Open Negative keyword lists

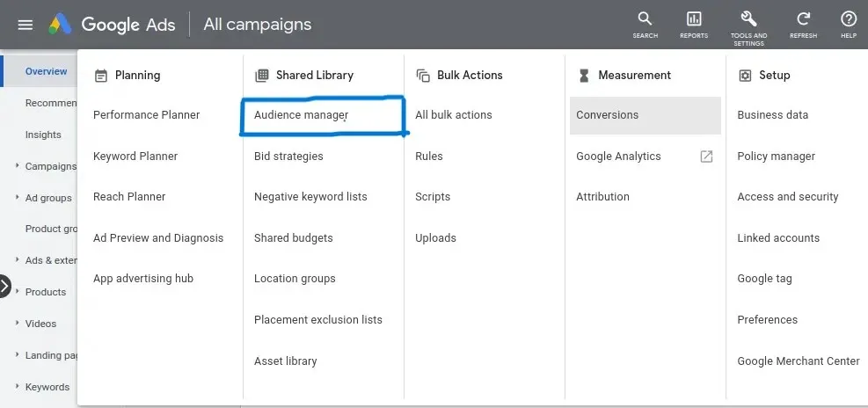[310, 197]
